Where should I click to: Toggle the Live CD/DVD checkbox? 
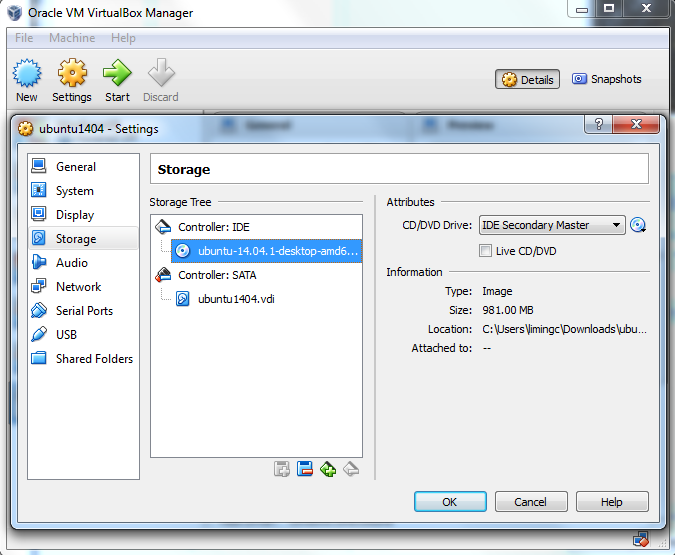click(485, 251)
